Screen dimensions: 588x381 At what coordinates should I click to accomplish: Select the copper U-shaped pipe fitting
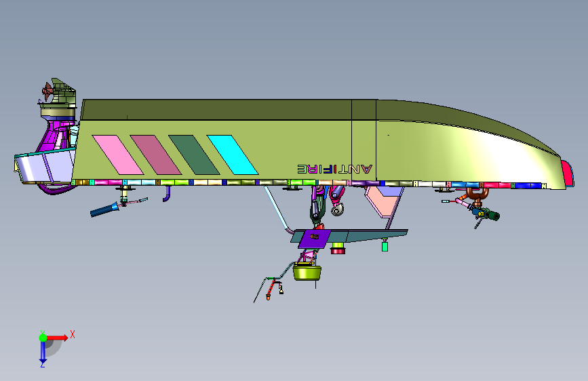tap(477, 195)
